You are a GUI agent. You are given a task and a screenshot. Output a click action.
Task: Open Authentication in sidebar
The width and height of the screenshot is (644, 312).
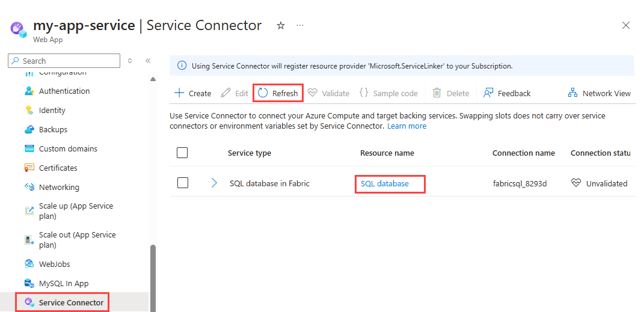coord(64,91)
